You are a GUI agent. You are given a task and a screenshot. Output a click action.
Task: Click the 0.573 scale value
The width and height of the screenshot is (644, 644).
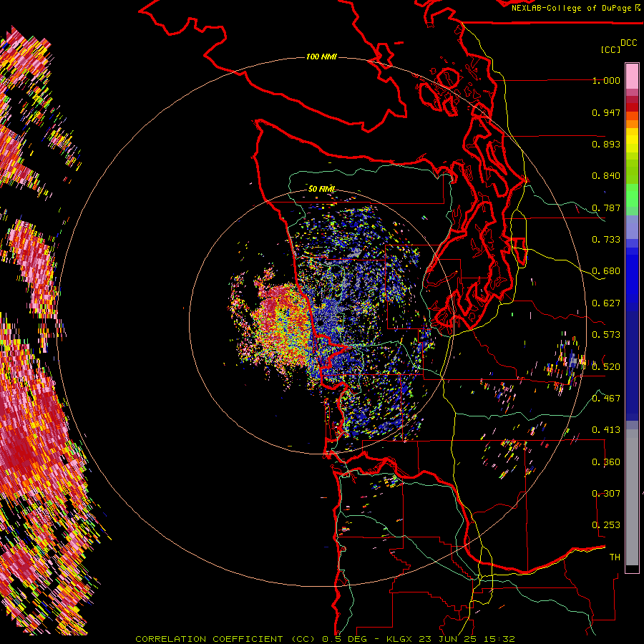click(x=606, y=335)
